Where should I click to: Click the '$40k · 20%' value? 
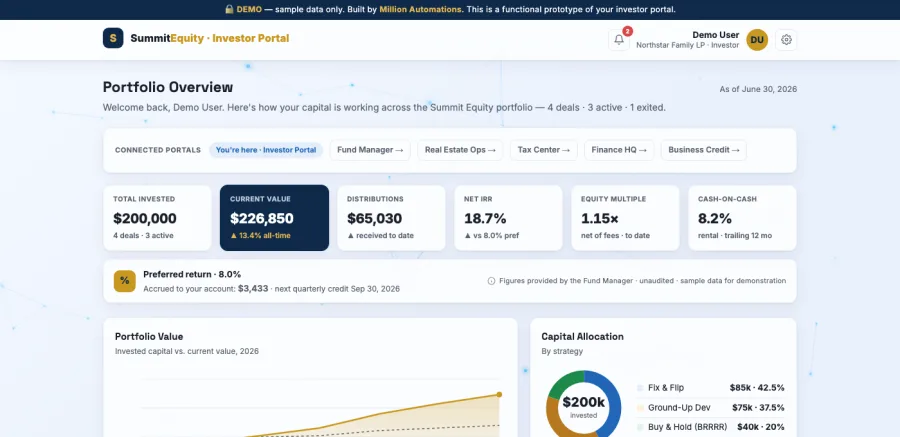(x=761, y=427)
